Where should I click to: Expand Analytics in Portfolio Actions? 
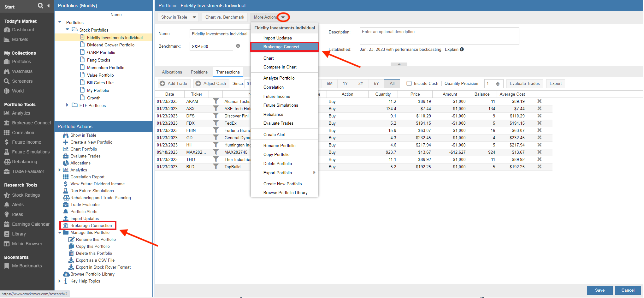point(59,170)
